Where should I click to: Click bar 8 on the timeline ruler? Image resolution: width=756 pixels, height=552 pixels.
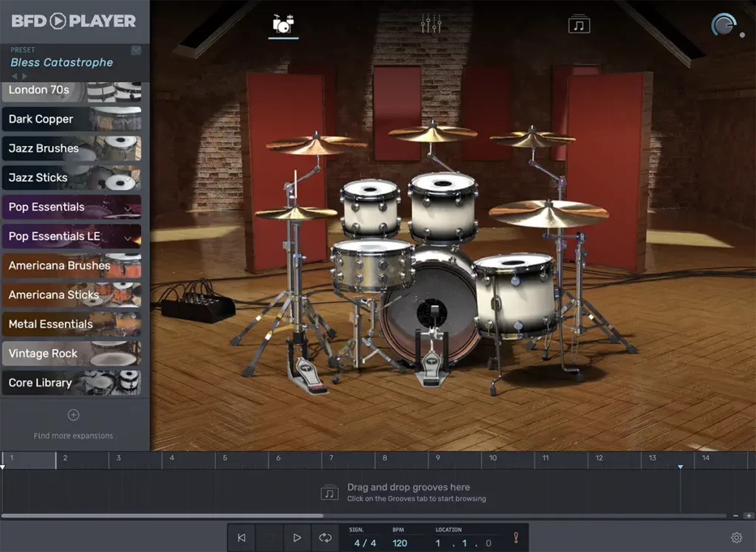click(384, 459)
